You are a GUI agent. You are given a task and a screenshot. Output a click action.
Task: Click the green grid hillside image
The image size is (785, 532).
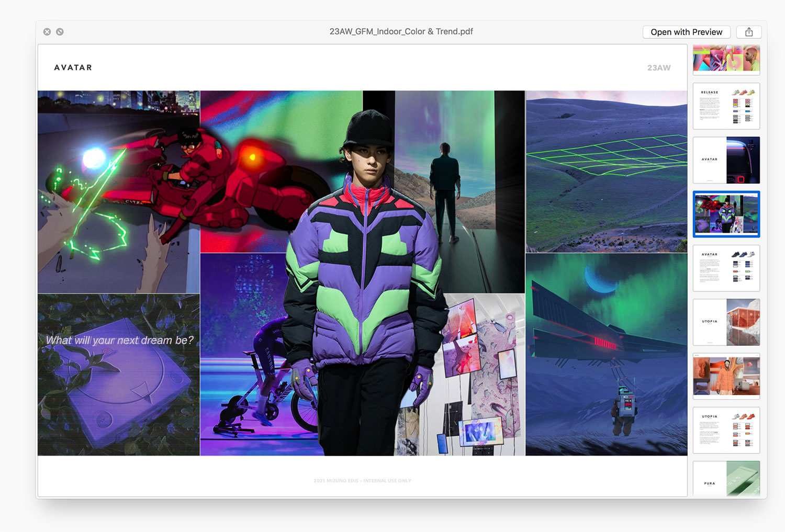click(607, 172)
